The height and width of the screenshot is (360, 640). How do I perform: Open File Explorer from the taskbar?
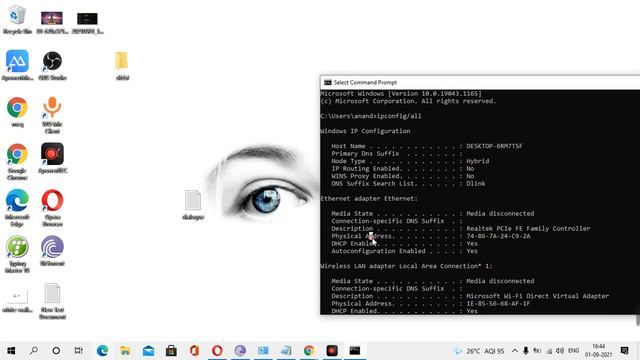pos(125,351)
